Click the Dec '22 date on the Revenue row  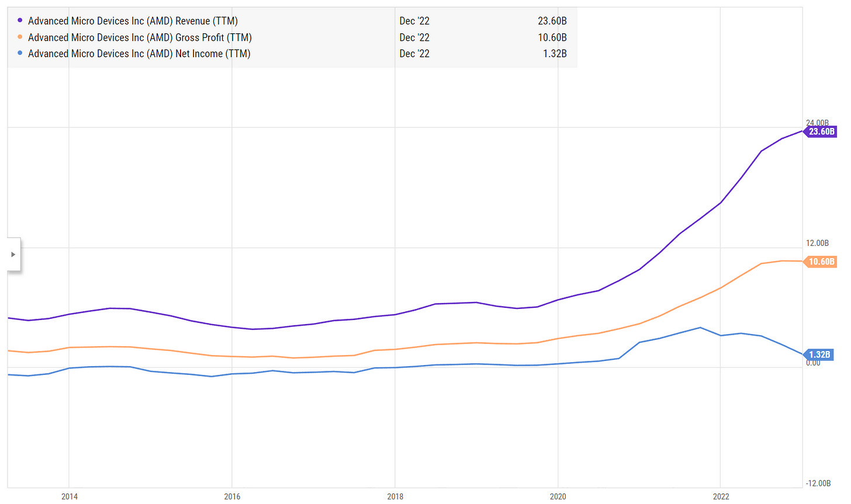point(414,21)
